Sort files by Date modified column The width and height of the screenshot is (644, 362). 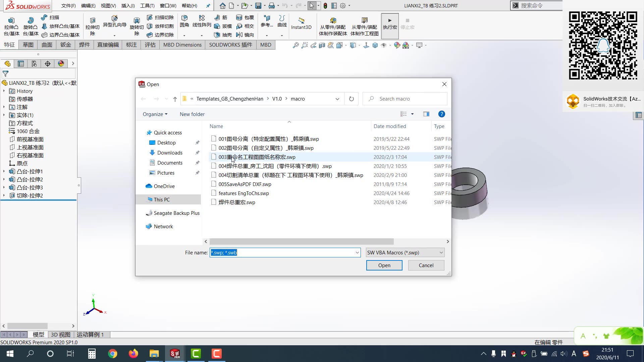pyautogui.click(x=390, y=126)
